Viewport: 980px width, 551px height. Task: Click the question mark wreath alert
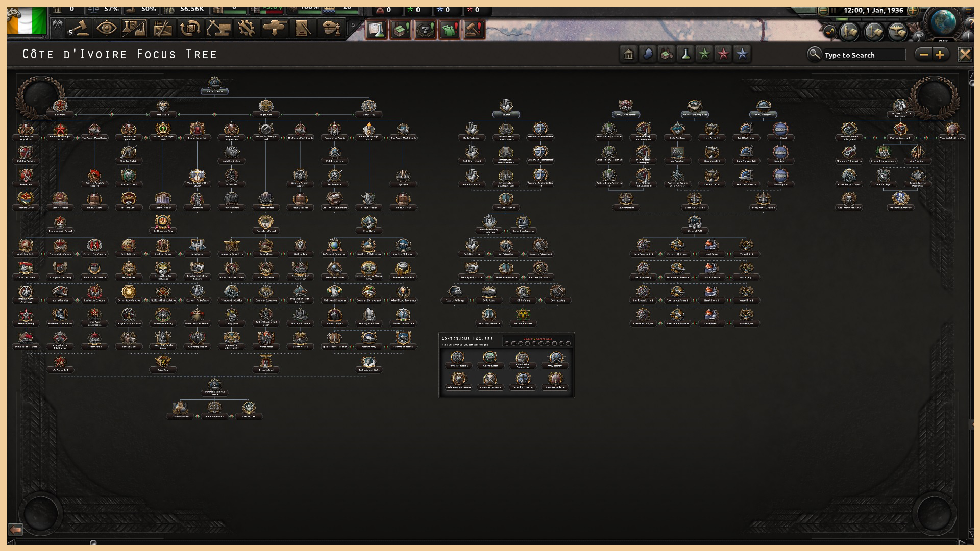(426, 30)
